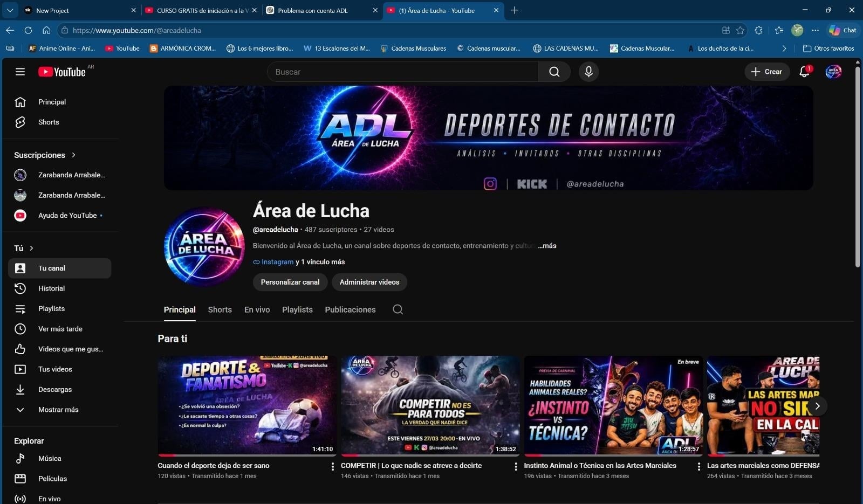
Task: Open the browser extensions icon
Action: [x=759, y=30]
